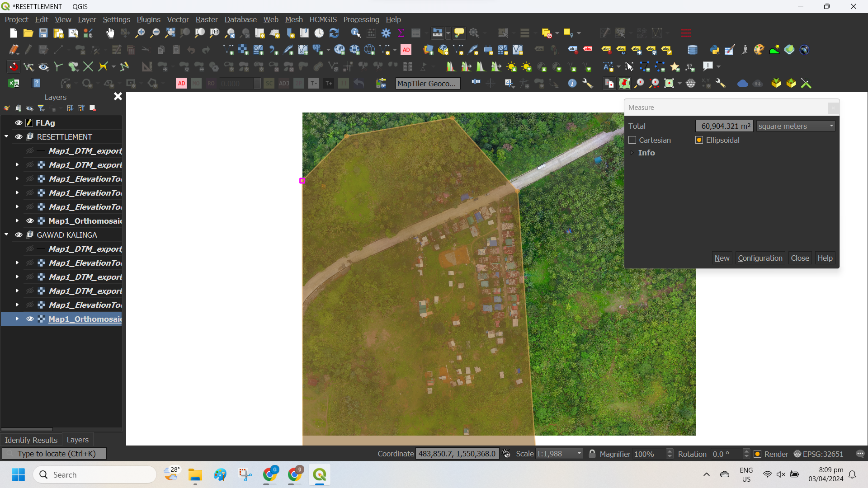Hide the FLAg layer via eye icon

point(19,122)
